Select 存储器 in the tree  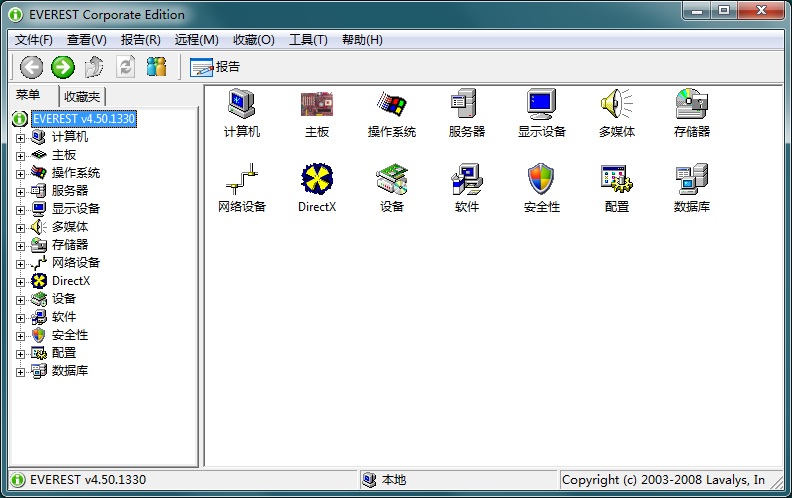[70, 245]
